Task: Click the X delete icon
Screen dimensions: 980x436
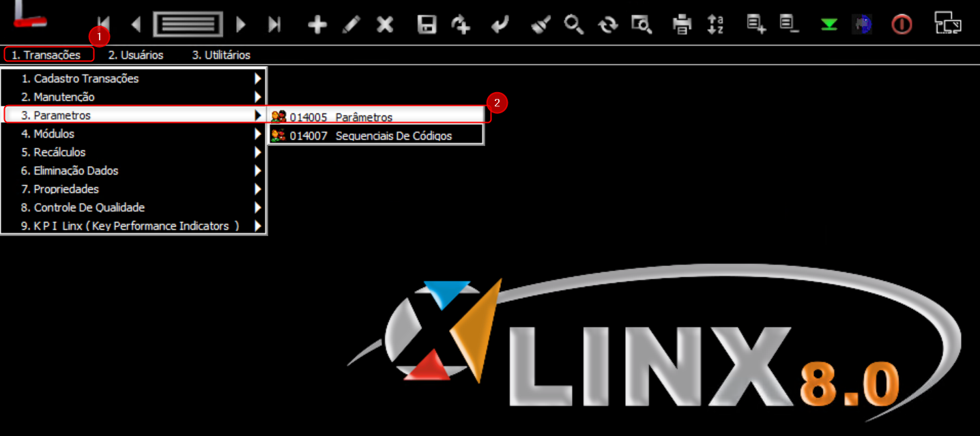Action: click(385, 25)
